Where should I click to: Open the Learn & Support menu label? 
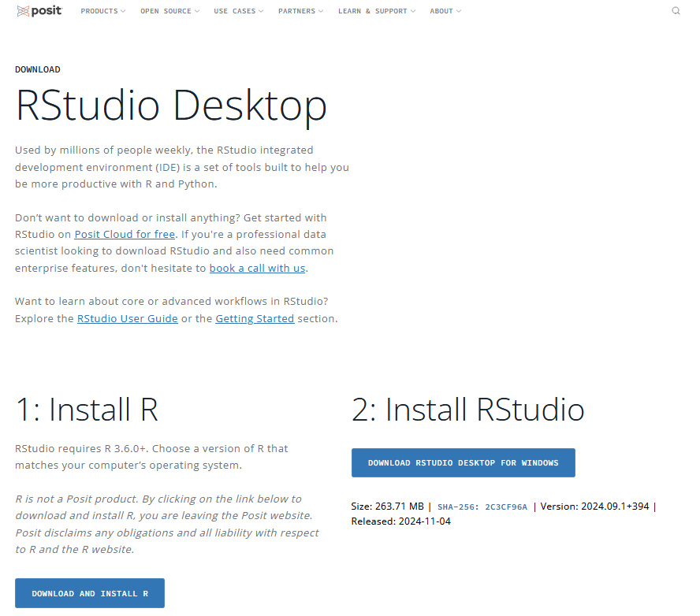pos(372,12)
